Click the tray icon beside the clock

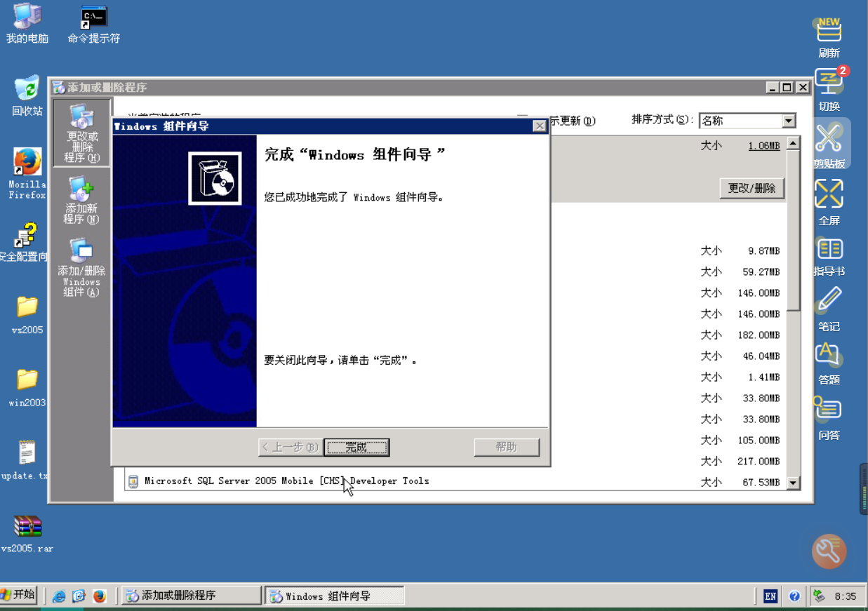pos(819,596)
